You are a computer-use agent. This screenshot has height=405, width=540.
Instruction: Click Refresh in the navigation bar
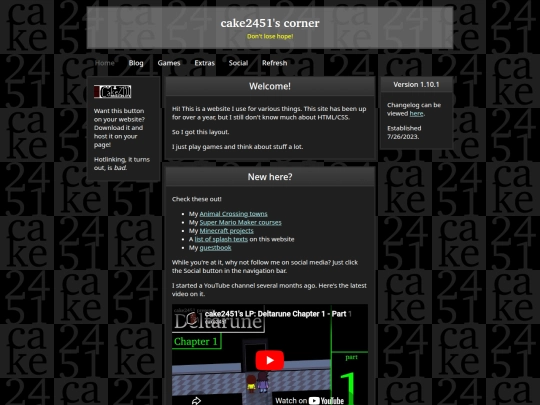click(274, 63)
